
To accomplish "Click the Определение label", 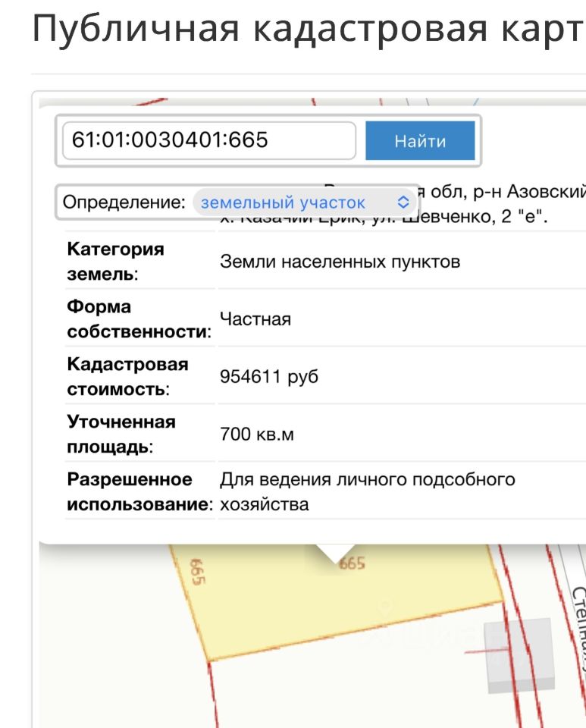I will [x=124, y=202].
